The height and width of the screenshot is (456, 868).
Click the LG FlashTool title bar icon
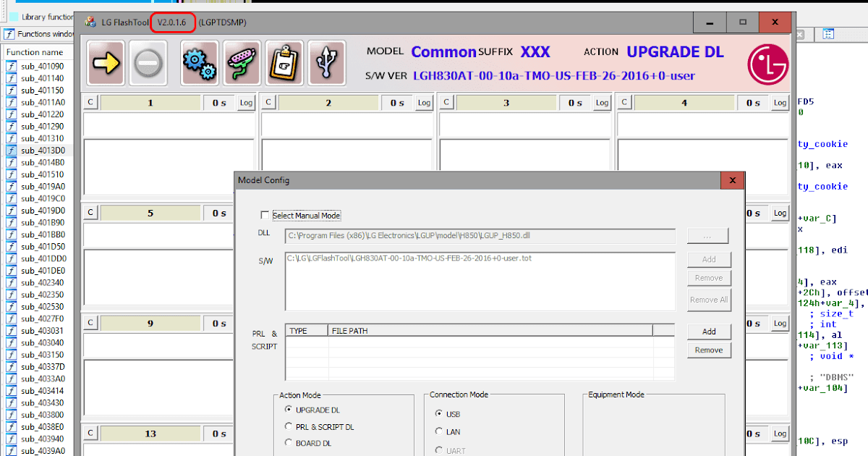point(90,22)
